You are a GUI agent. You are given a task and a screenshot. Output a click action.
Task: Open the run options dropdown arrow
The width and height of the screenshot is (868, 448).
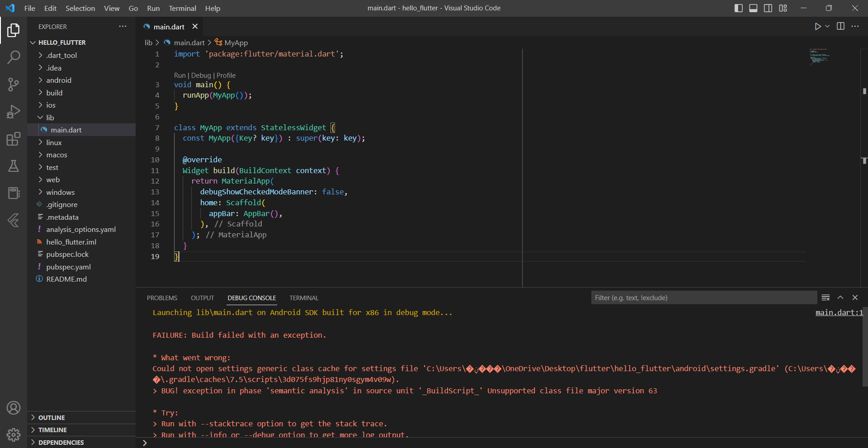tap(827, 26)
